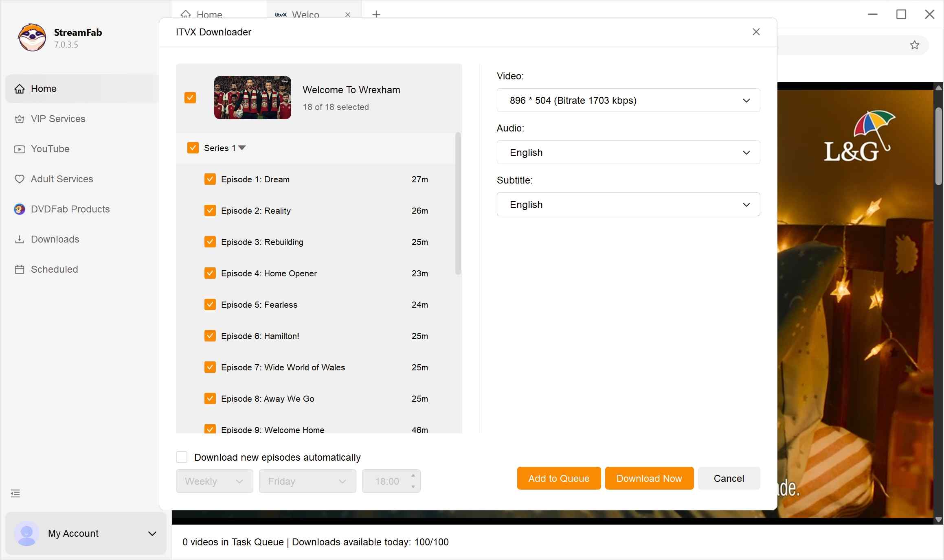Uncheck Episode 1: Dream

coord(210,179)
